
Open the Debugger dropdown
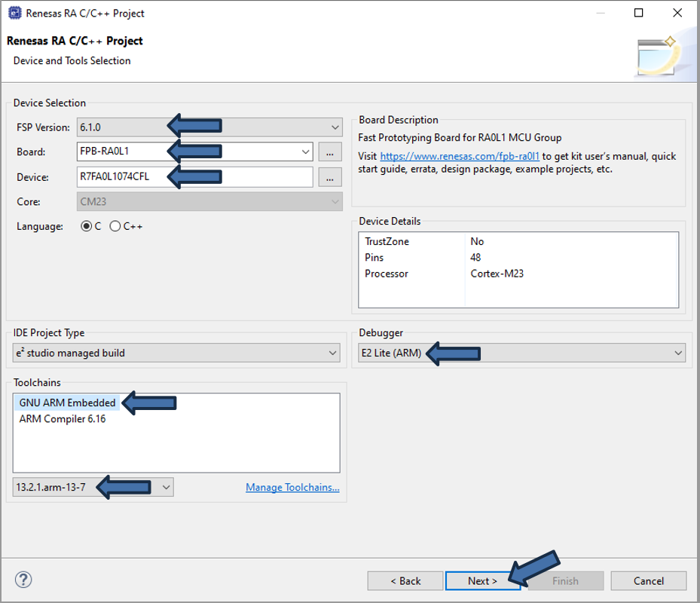pyautogui.click(x=521, y=353)
